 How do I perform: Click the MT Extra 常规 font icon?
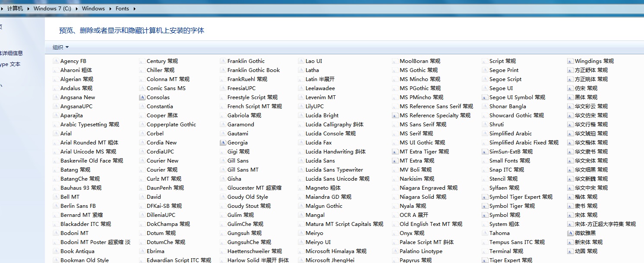[x=395, y=161]
